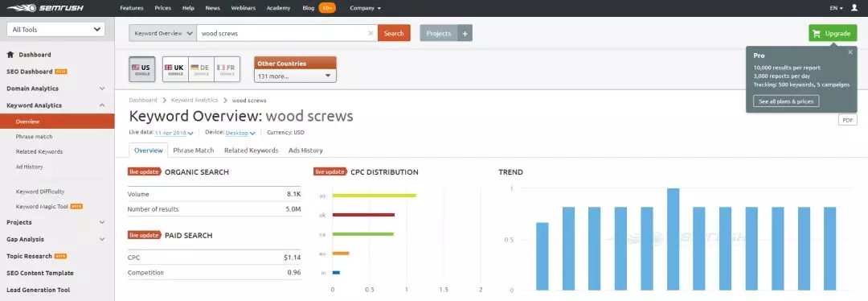Switch to the UK Google database
868x301 pixels.
(x=175, y=69)
